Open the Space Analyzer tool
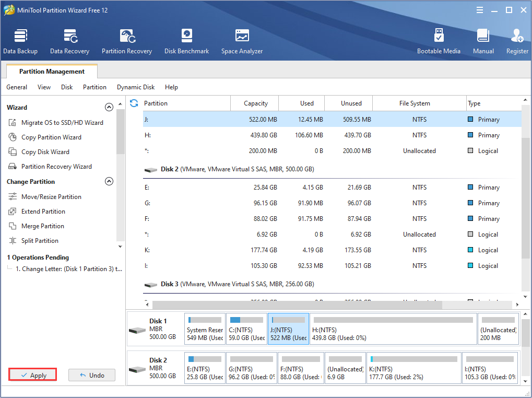The height and width of the screenshot is (398, 532). (242, 41)
